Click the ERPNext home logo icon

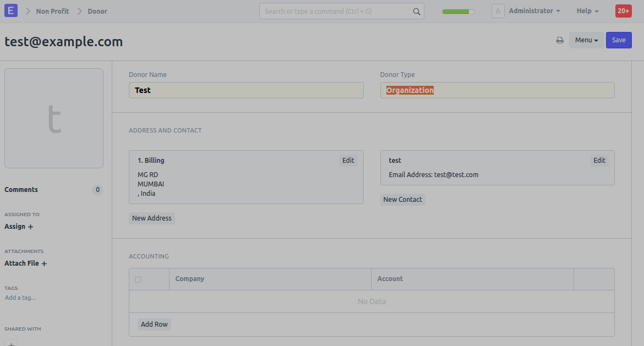tap(11, 11)
